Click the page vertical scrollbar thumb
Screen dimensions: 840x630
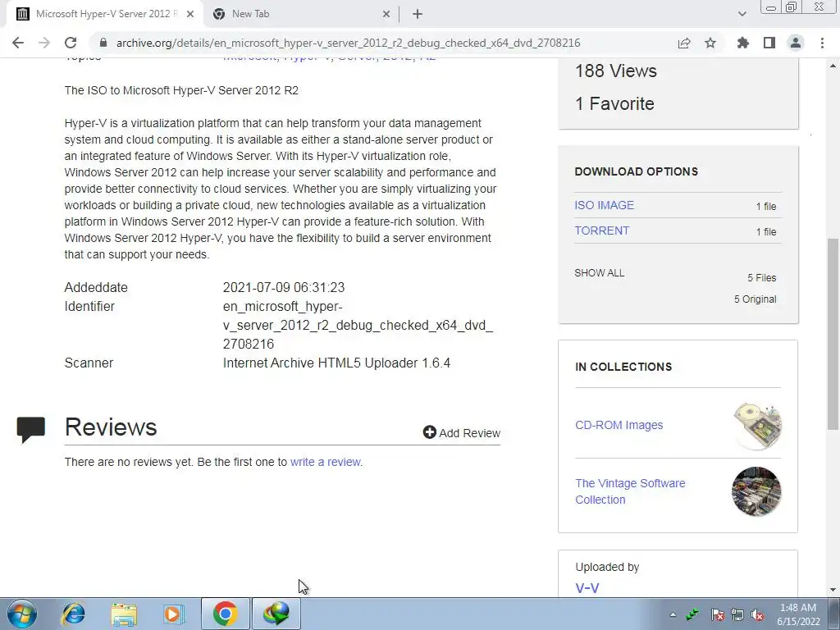coord(833,333)
